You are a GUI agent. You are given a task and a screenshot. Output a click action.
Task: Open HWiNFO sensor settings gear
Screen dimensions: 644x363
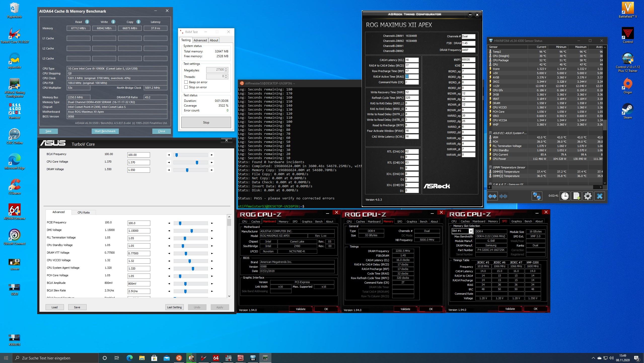[588, 196]
